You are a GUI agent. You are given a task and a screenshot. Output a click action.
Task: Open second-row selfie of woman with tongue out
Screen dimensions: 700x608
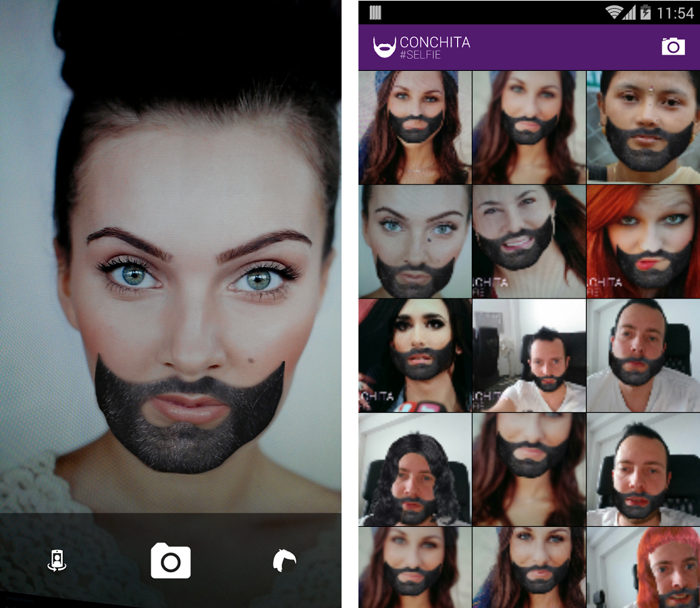(529, 241)
